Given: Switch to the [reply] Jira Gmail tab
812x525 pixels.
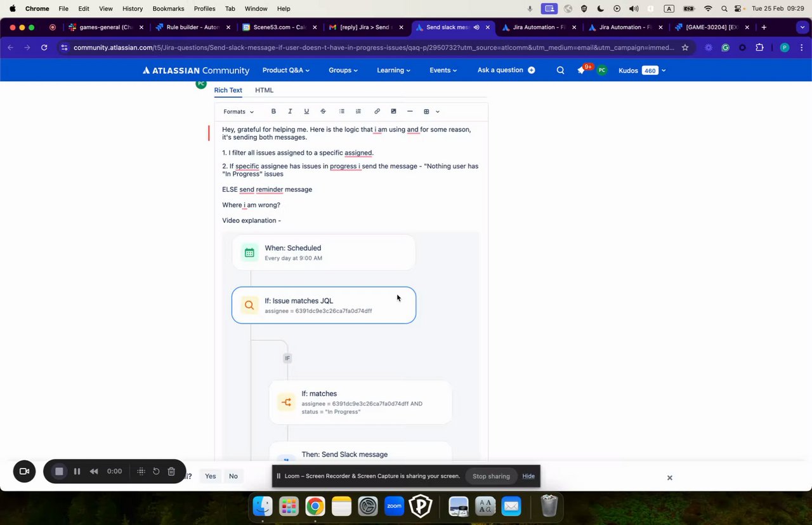Looking at the screenshot, I should 366,27.
